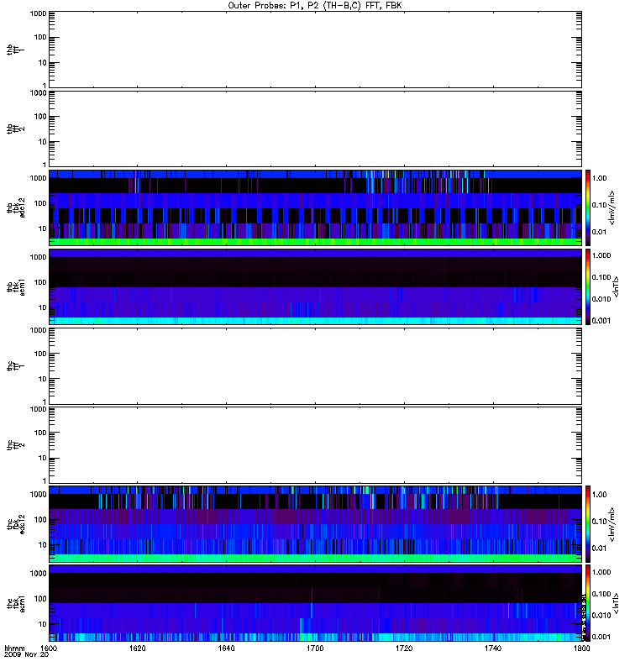The width and height of the screenshot is (630, 672).
Task: Click the '0.001' tick on thb scm1 color bar
Action: (x=601, y=321)
